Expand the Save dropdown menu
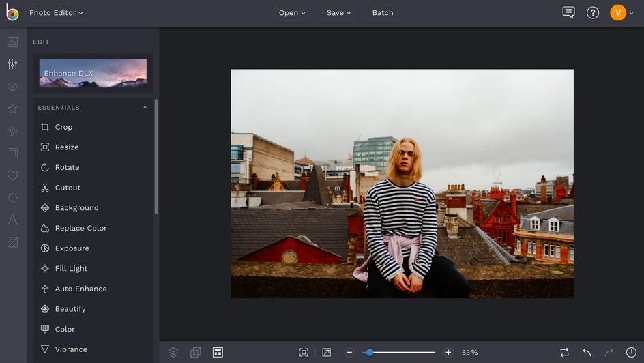Image resolution: width=644 pixels, height=363 pixels. click(338, 12)
